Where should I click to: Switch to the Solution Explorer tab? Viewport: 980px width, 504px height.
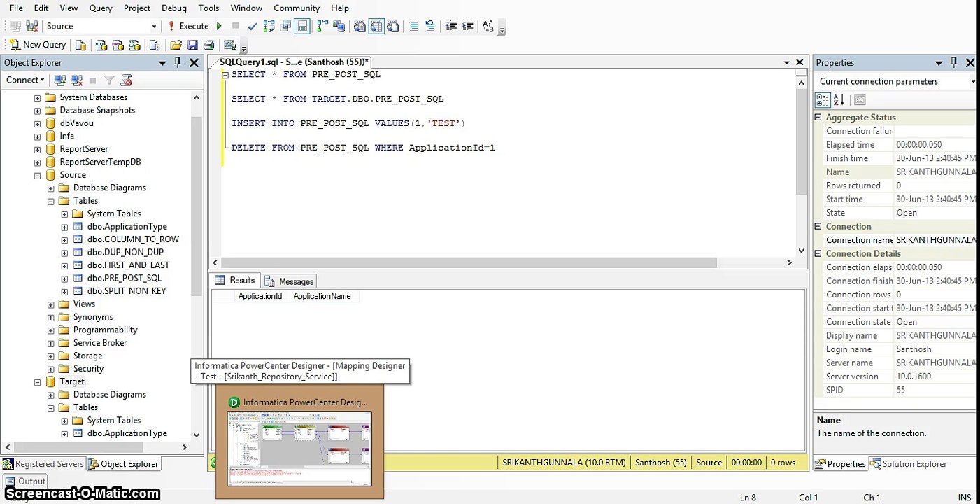click(x=908, y=463)
